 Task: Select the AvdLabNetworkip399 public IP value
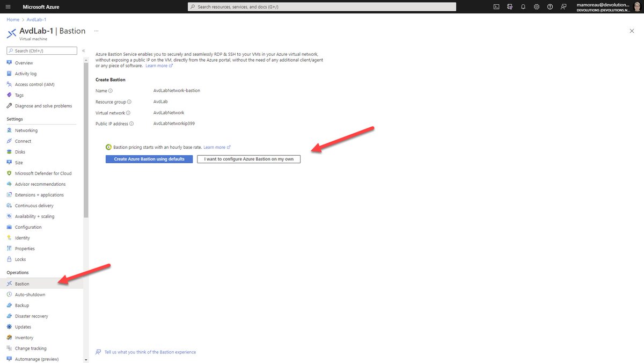pos(174,124)
